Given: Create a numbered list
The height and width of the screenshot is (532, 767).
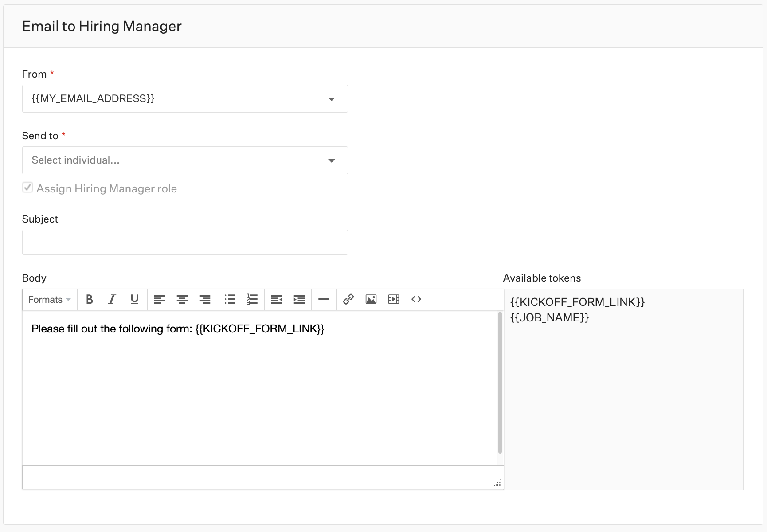Looking at the screenshot, I should pyautogui.click(x=252, y=299).
